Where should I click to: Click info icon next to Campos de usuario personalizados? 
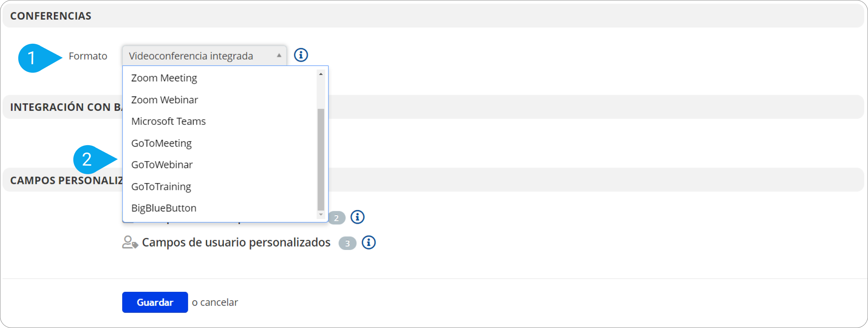369,242
